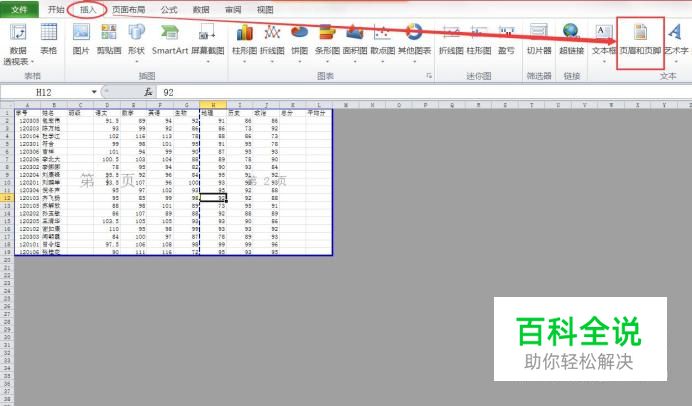Open other charts (其他图表)
The image size is (692, 406).
[414, 43]
